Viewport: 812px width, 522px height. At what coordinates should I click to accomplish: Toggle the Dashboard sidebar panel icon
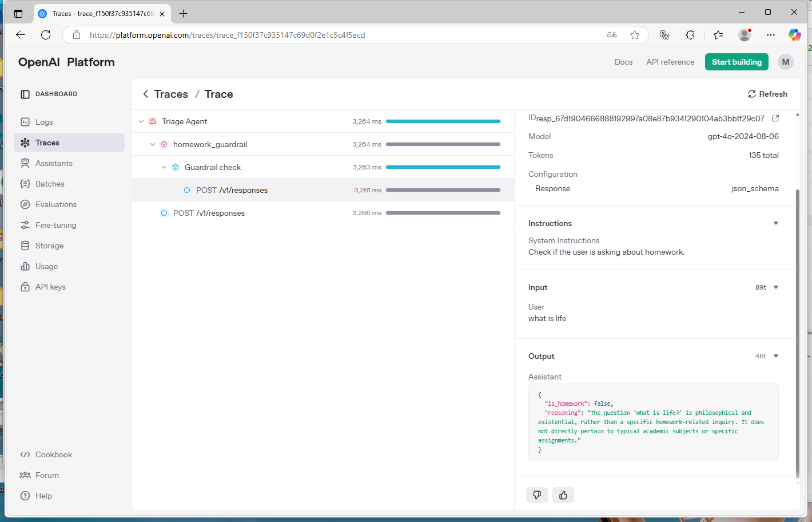click(x=25, y=94)
